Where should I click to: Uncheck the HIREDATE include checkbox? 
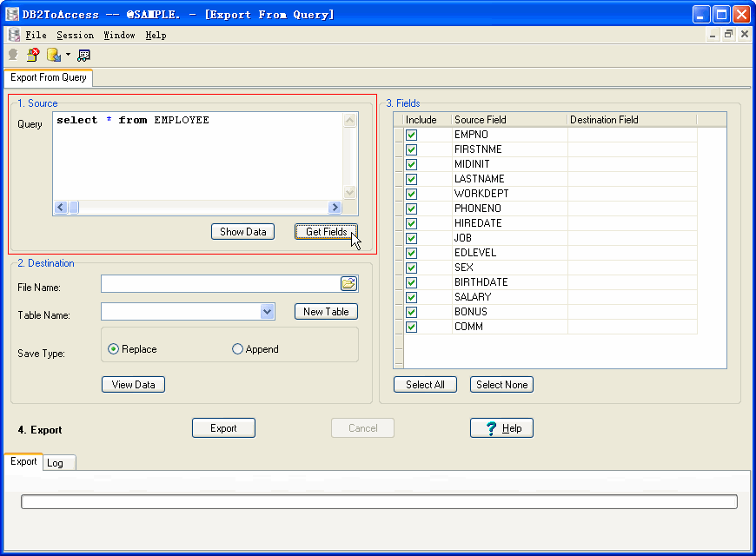coord(411,223)
